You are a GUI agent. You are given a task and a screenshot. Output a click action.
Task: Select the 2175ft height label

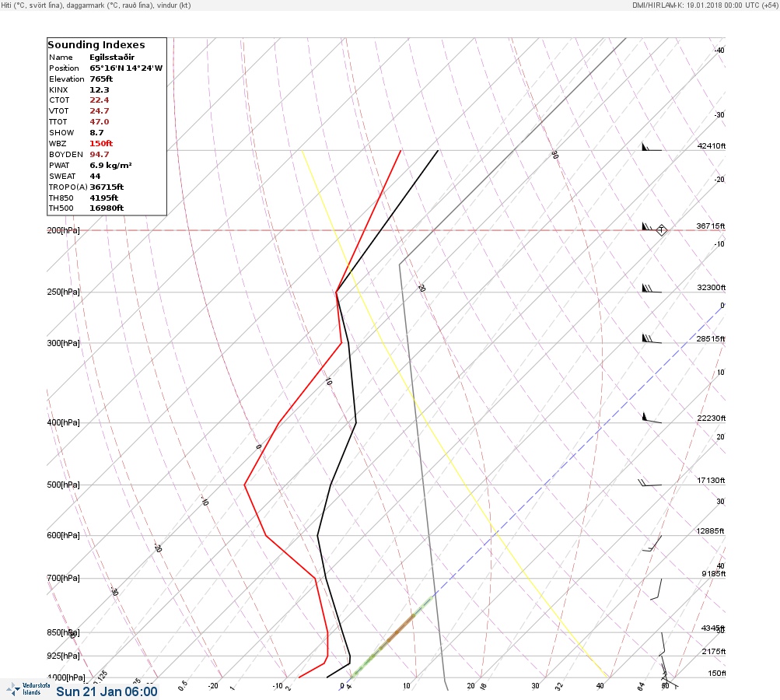pos(713,652)
